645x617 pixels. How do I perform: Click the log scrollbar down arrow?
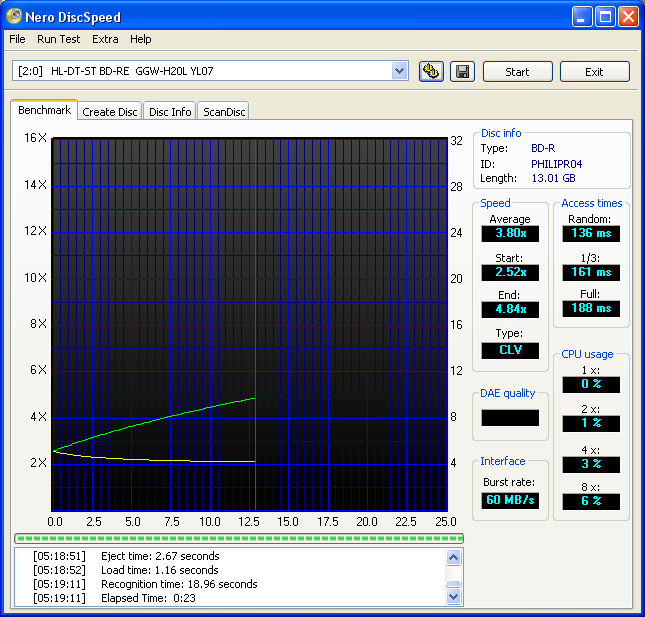coord(453,596)
